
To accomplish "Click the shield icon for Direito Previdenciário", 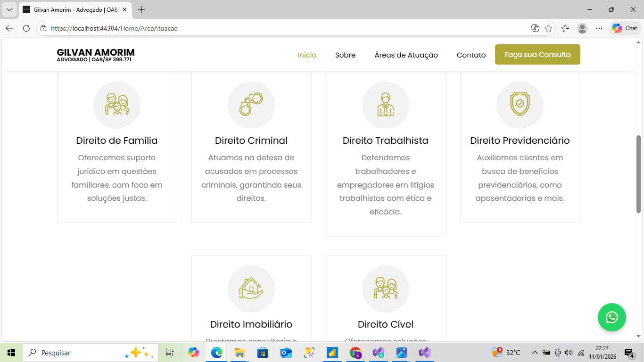I will [520, 105].
